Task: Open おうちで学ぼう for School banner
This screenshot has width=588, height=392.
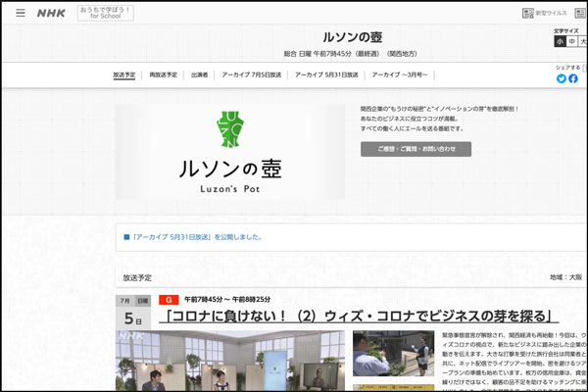Action: tap(105, 14)
